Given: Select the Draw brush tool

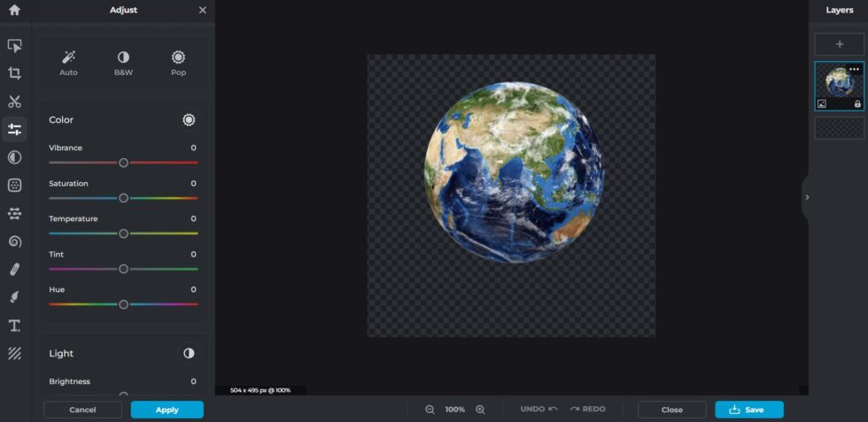Looking at the screenshot, I should coord(14,297).
